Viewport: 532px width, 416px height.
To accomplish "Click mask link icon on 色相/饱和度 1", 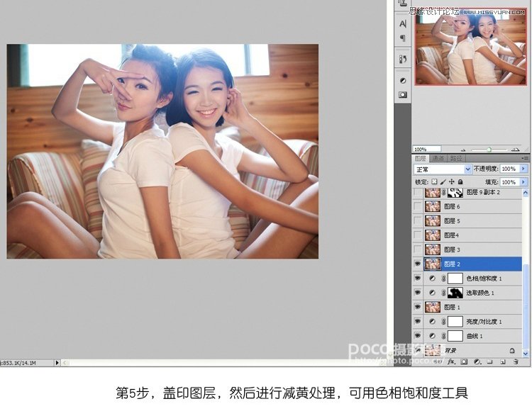I will [x=443, y=279].
